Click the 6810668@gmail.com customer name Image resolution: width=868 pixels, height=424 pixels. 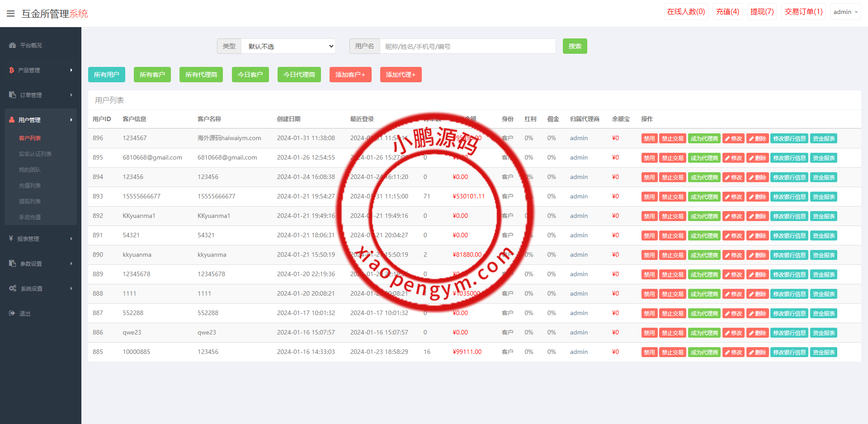coord(227,157)
